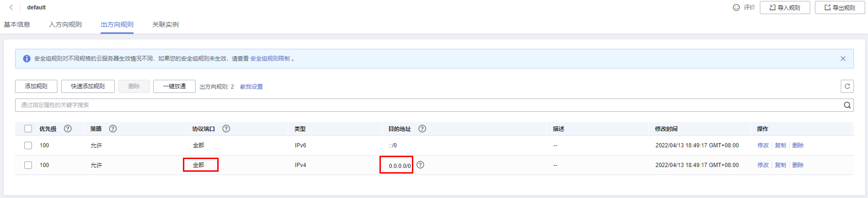Click help icon beside 策略 column header
This screenshot has height=198, width=868.
click(113, 129)
